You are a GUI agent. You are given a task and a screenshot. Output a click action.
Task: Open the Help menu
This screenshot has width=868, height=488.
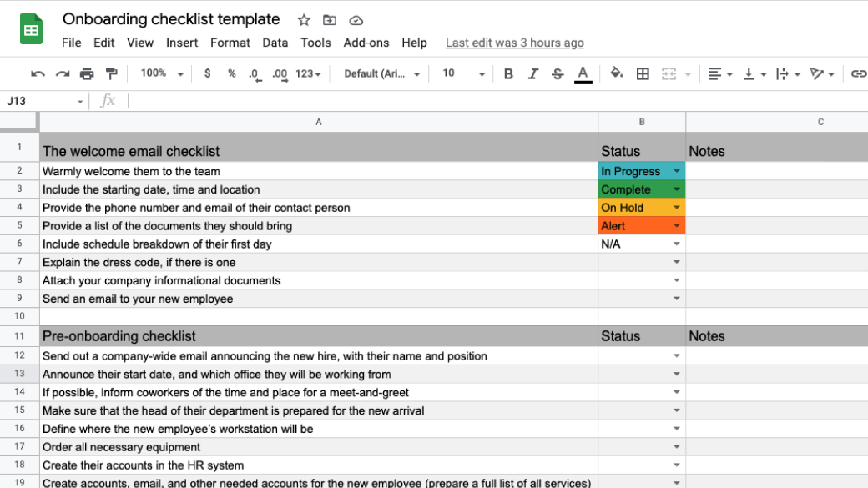coord(414,43)
